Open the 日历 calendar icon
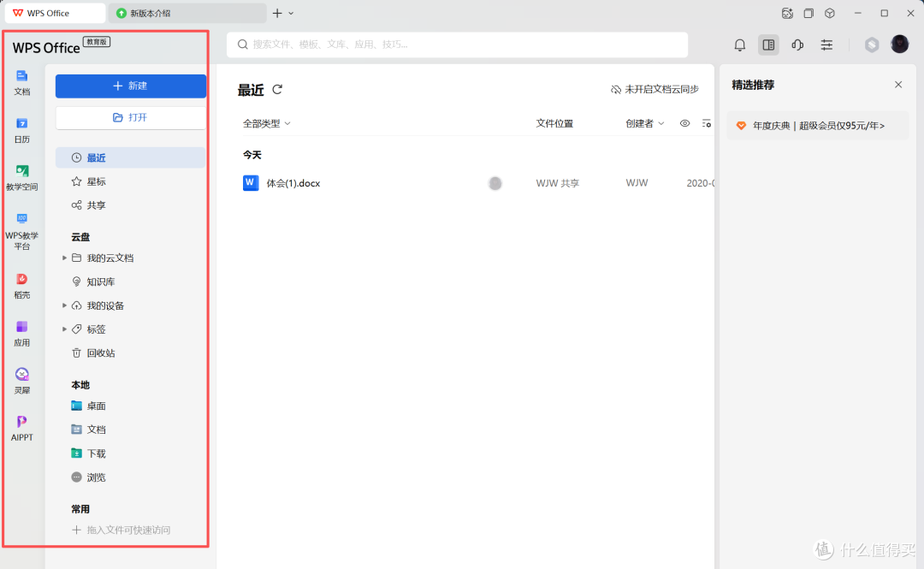The height and width of the screenshot is (569, 924). [21, 130]
